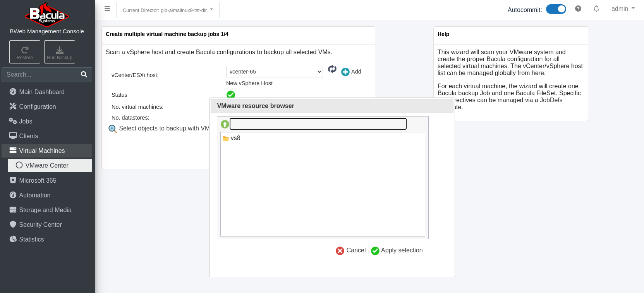644x293 pixels.
Task: Click 'New vSphere Host' text
Action: pyautogui.click(x=249, y=83)
